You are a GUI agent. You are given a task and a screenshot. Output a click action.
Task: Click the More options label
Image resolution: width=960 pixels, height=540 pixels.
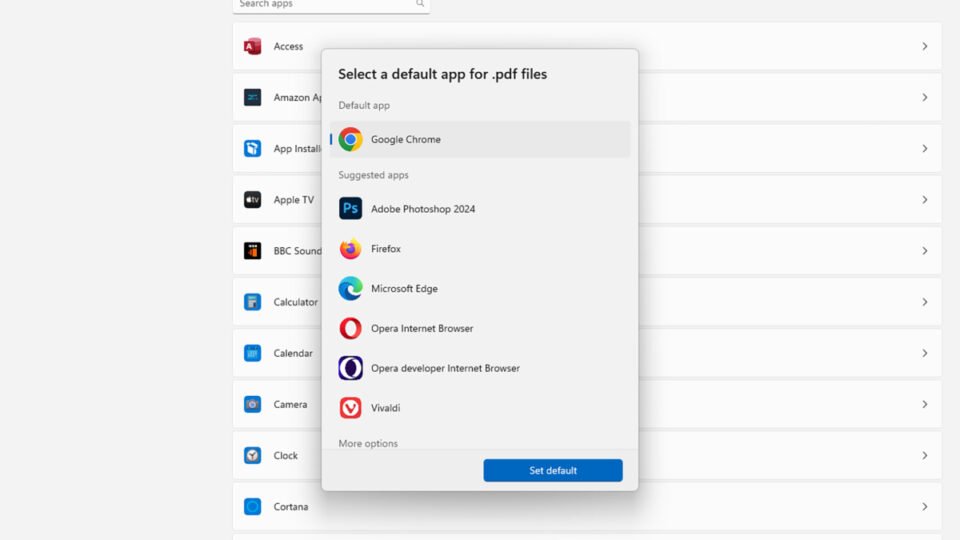coord(368,443)
